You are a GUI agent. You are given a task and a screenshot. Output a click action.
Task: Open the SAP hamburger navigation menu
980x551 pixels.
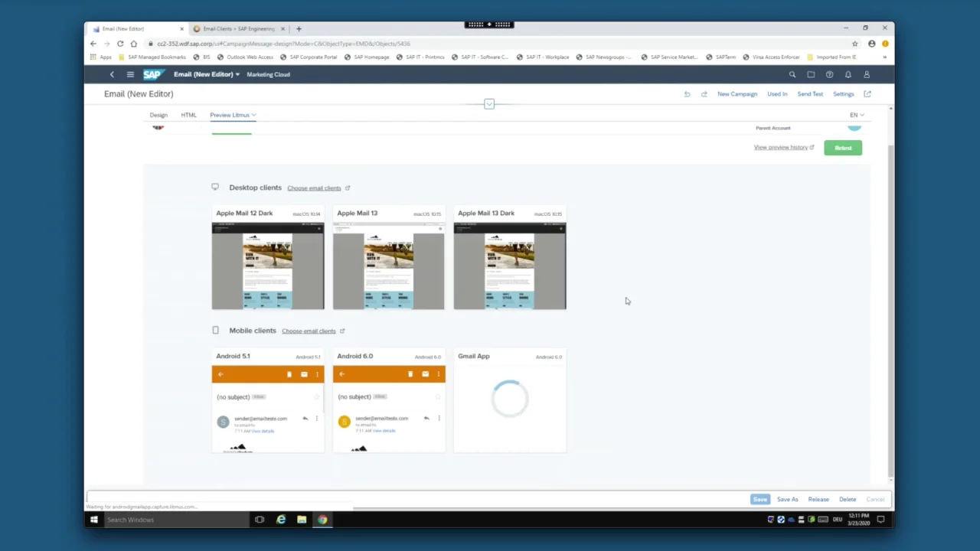point(130,74)
